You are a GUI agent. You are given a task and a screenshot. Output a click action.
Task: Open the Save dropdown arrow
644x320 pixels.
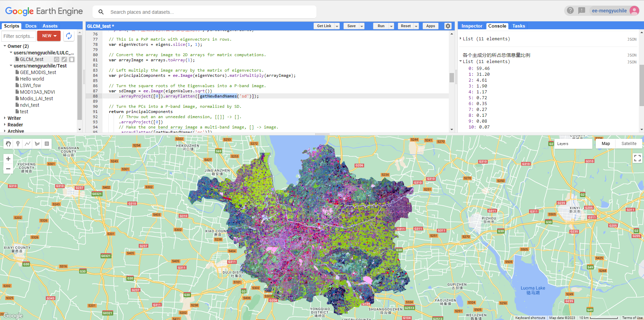pyautogui.click(x=362, y=26)
